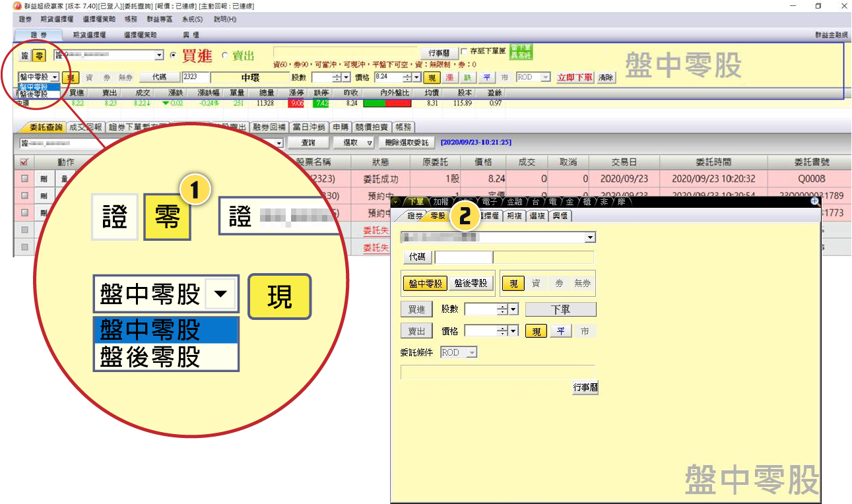This screenshot has height=504, width=852.
Task: Open the 說明(H) menu
Action: point(225,19)
